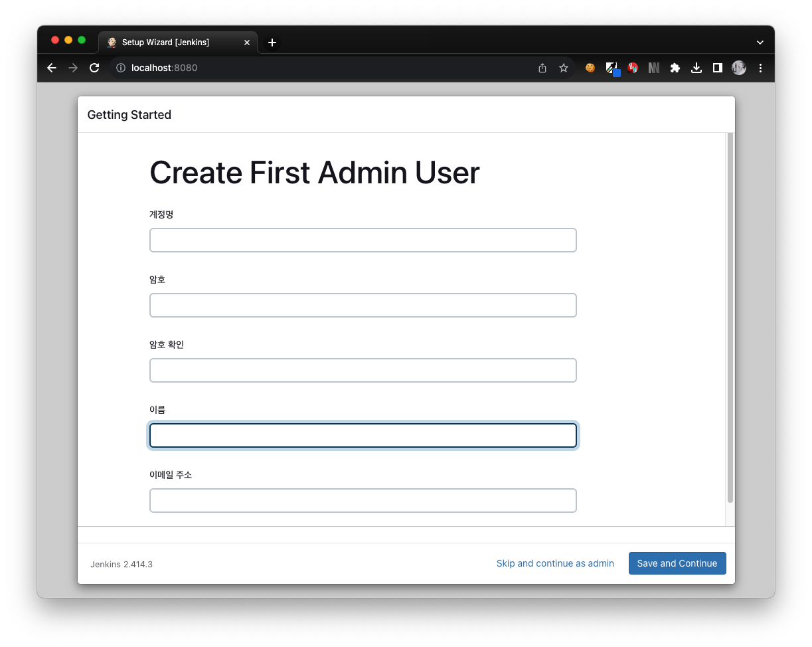
Task: Focus the 계정명 username field
Action: (363, 240)
